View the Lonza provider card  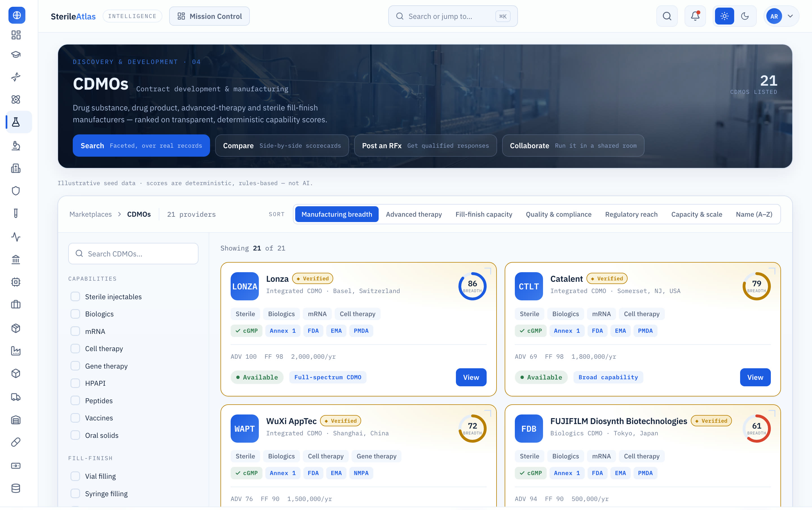point(471,377)
